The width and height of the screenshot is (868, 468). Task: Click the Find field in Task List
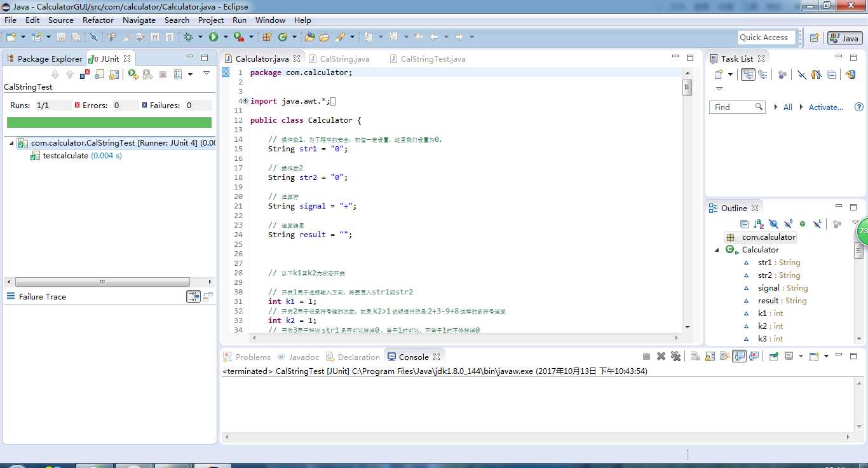click(737, 107)
